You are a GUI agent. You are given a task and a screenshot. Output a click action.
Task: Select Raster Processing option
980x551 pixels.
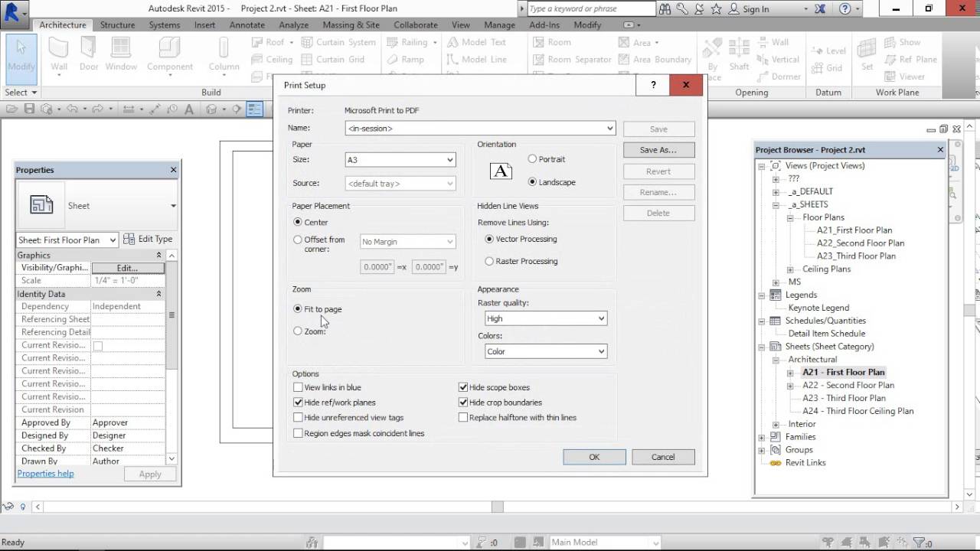[489, 261]
